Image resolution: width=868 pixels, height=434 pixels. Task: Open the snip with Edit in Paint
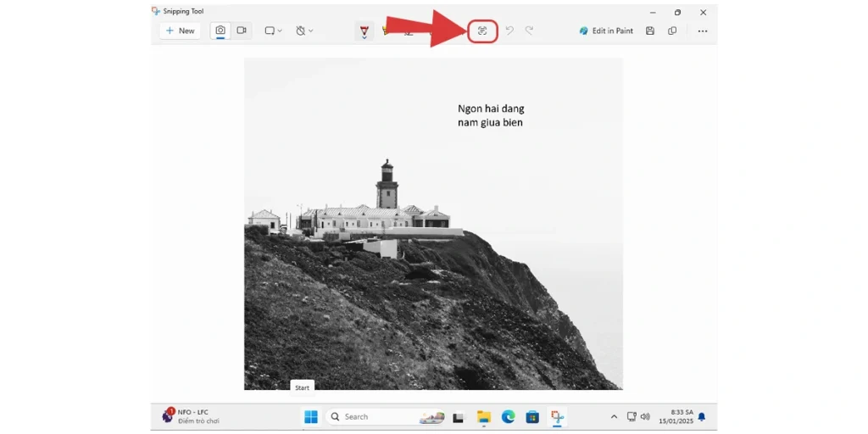click(x=606, y=31)
